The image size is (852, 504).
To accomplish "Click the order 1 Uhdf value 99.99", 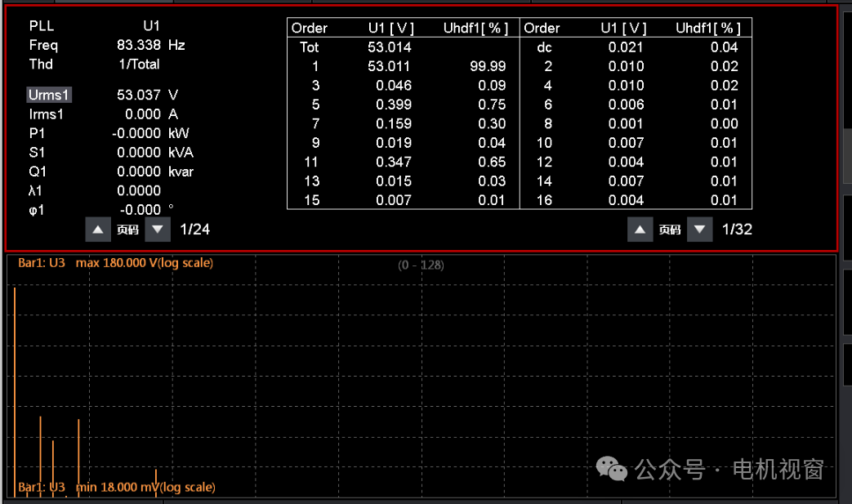I will 488,66.
